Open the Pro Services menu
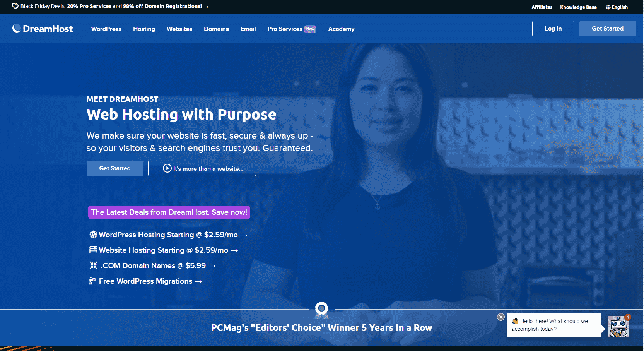The height and width of the screenshot is (351, 644). (x=285, y=29)
